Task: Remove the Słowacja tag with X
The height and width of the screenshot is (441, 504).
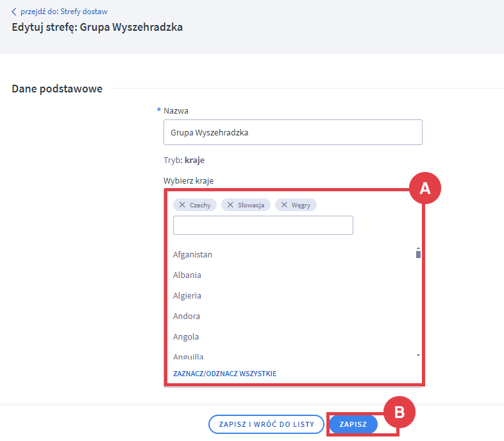Action: click(x=231, y=205)
